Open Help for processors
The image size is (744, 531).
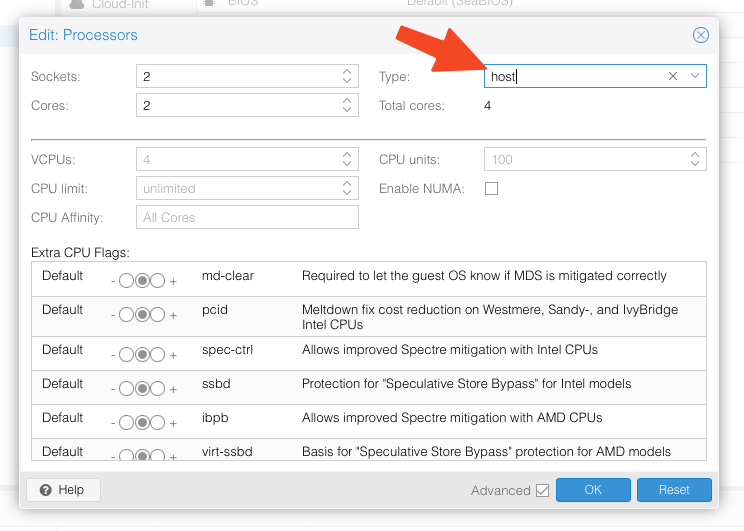click(63, 490)
